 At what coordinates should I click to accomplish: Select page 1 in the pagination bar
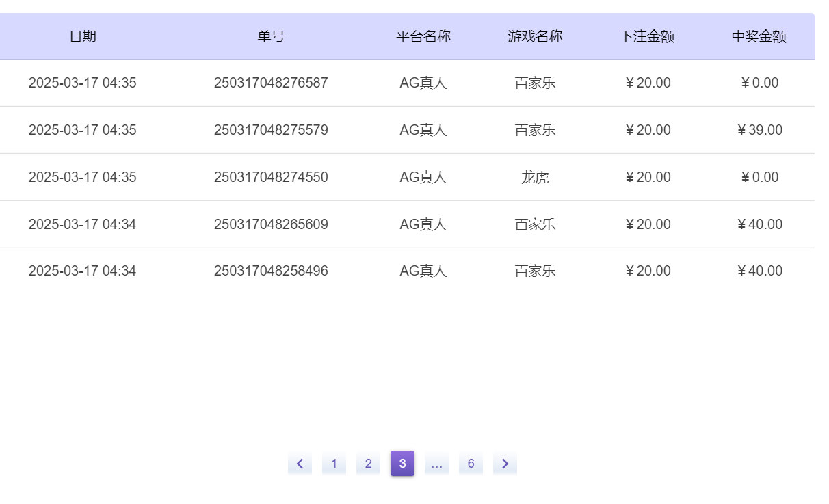pos(334,463)
